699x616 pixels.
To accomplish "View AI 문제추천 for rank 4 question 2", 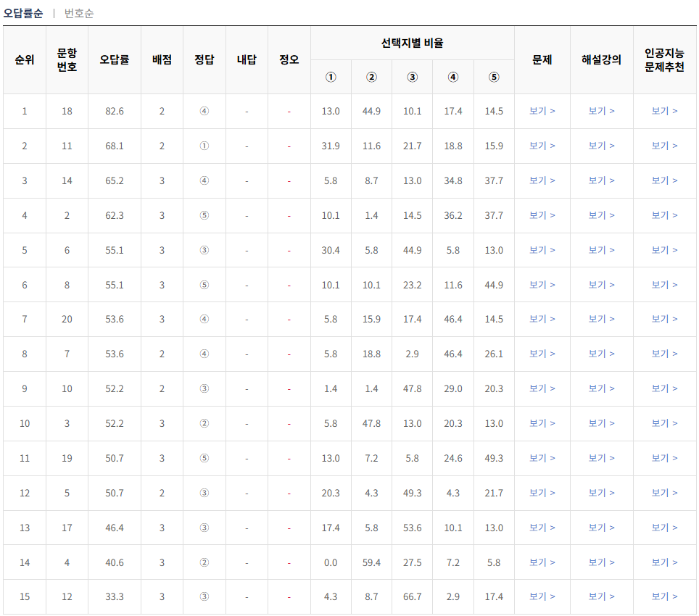I will pos(664,215).
